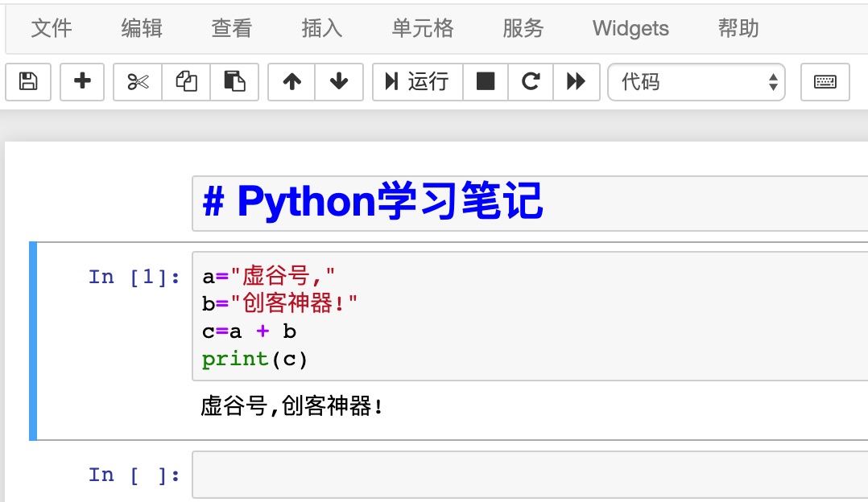Move selected cell down arrow
Screen dimensions: 868x502
339,82
